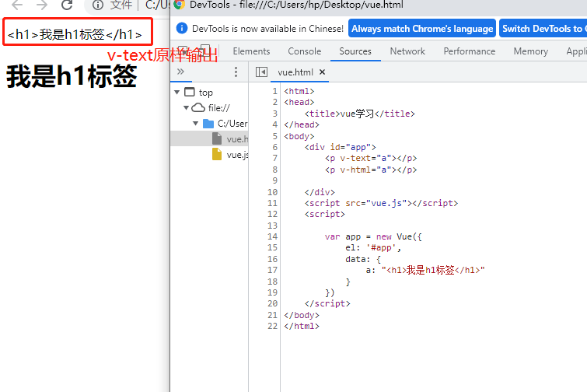This screenshot has width=587, height=392.
Task: Go to the Performance tab
Action: [470, 51]
